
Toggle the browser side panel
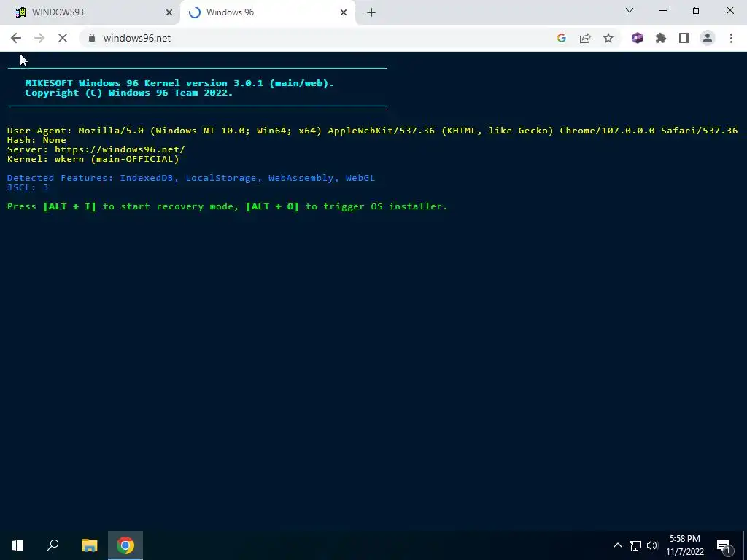tap(684, 38)
